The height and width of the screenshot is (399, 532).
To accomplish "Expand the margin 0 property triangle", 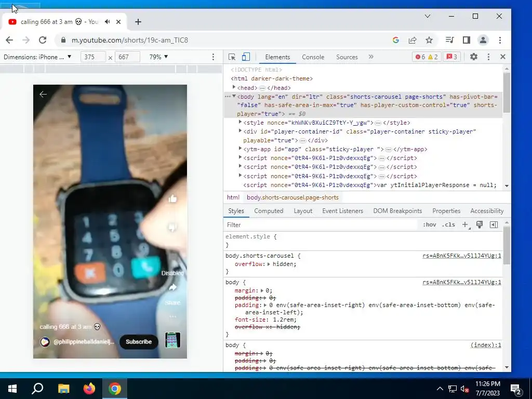I will 262,290.
